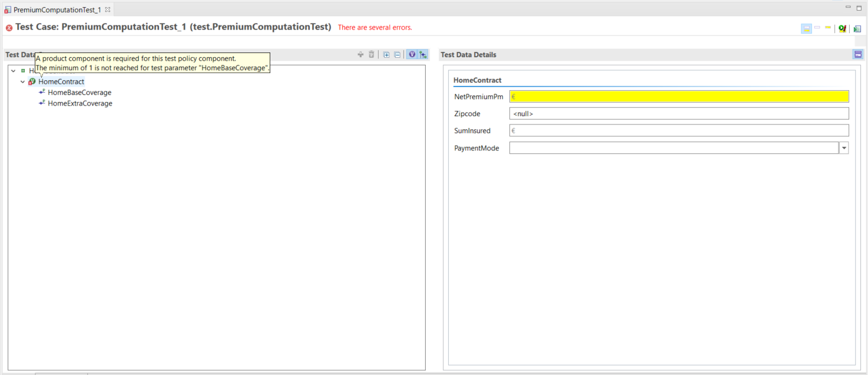The image size is (868, 375).
Task: Switch to the PremiumComputationTest_1 tab
Action: [x=56, y=9]
